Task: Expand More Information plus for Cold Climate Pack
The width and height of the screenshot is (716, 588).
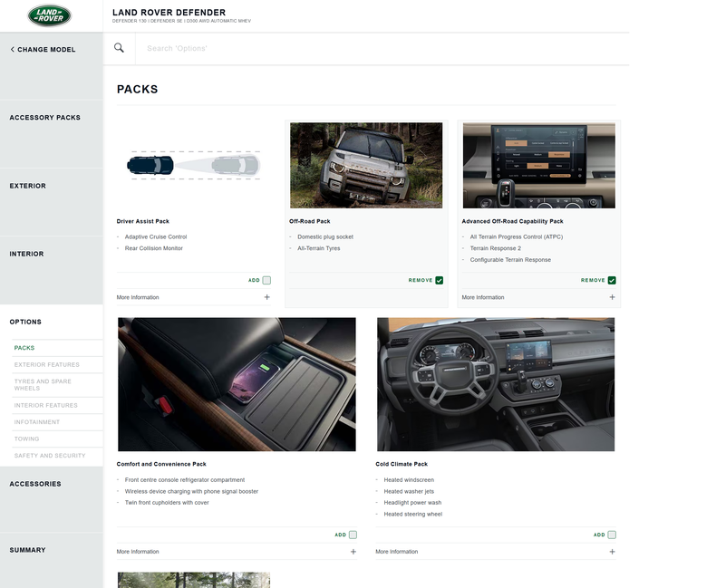Action: 612,552
